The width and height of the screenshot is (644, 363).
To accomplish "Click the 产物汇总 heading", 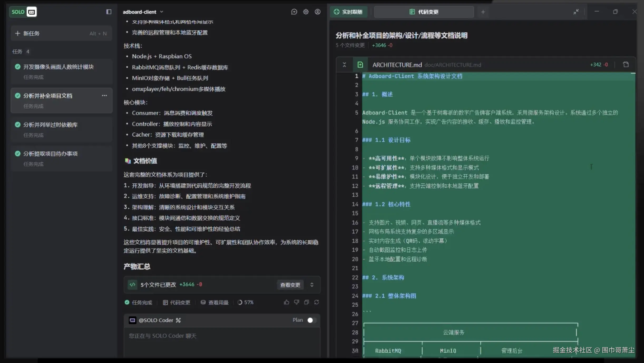I will click(x=137, y=266).
